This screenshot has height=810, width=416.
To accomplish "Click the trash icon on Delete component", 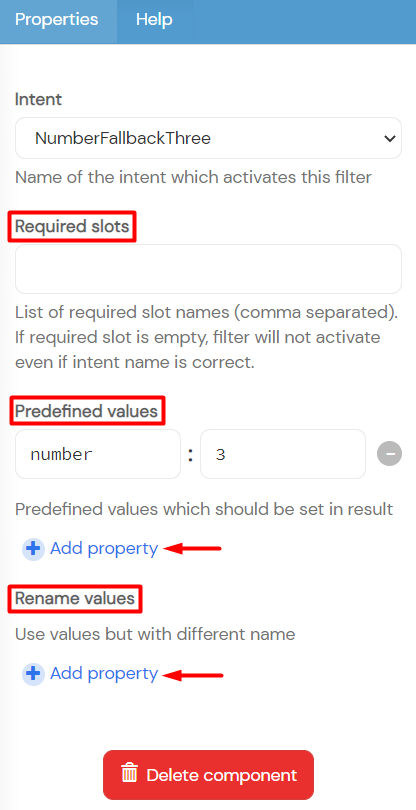I will tap(129, 774).
